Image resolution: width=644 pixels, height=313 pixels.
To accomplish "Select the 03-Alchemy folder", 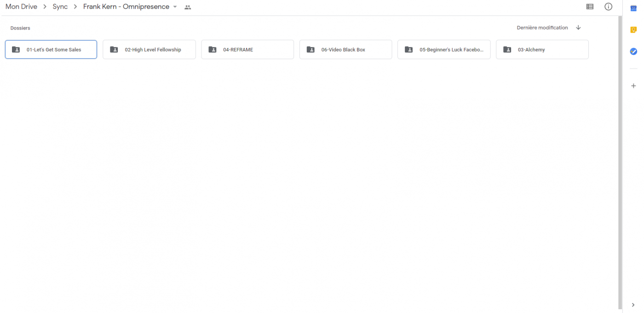I will click(x=542, y=50).
